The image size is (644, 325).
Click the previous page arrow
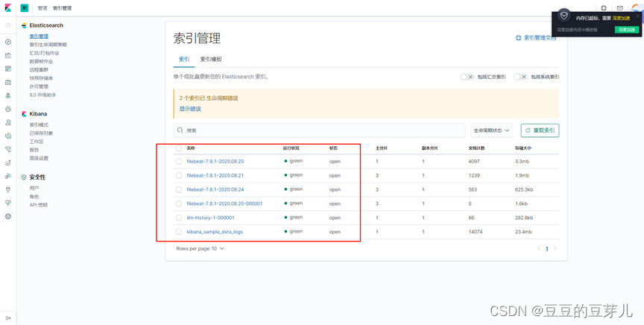tap(538, 248)
